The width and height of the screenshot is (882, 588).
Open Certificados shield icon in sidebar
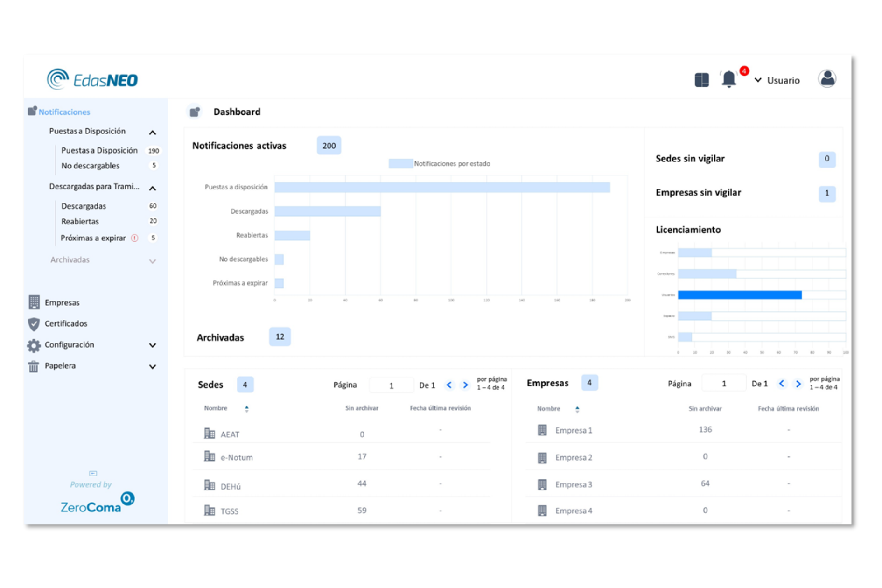(34, 323)
